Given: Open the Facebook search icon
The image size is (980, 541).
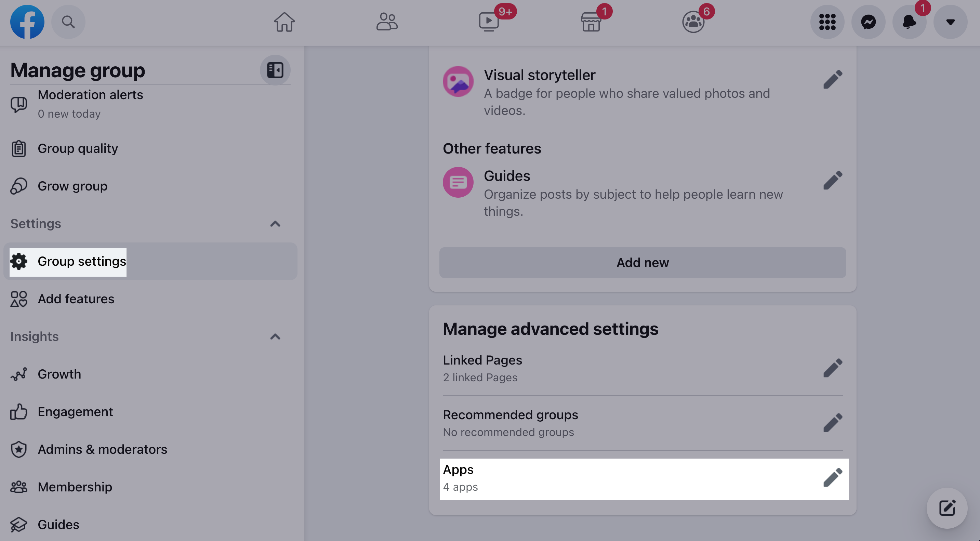Looking at the screenshot, I should tap(68, 22).
